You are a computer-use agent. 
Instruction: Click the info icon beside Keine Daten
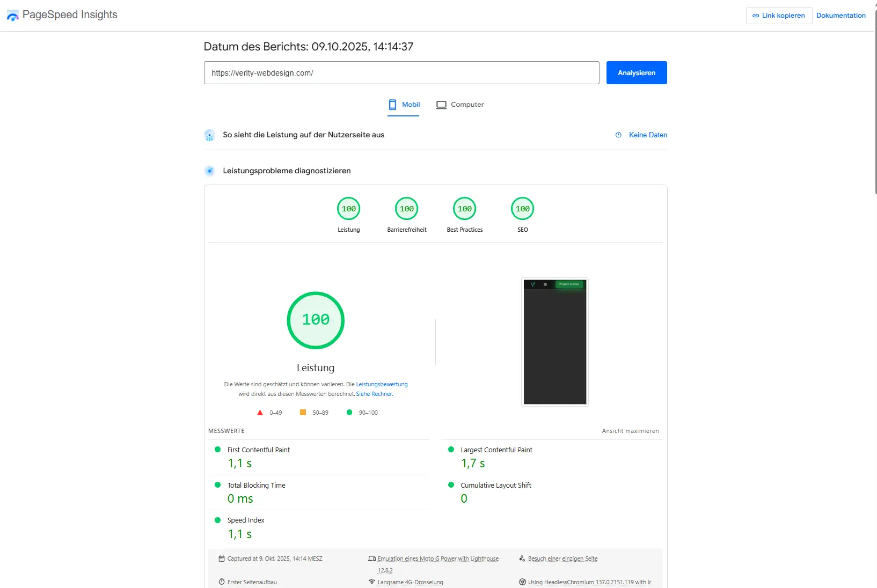pos(618,135)
